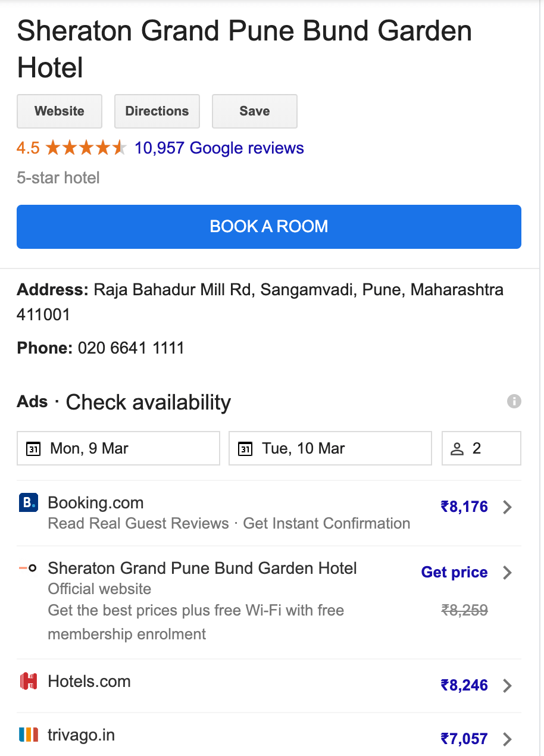
Task: Click the ads info icon
Action: [514, 401]
